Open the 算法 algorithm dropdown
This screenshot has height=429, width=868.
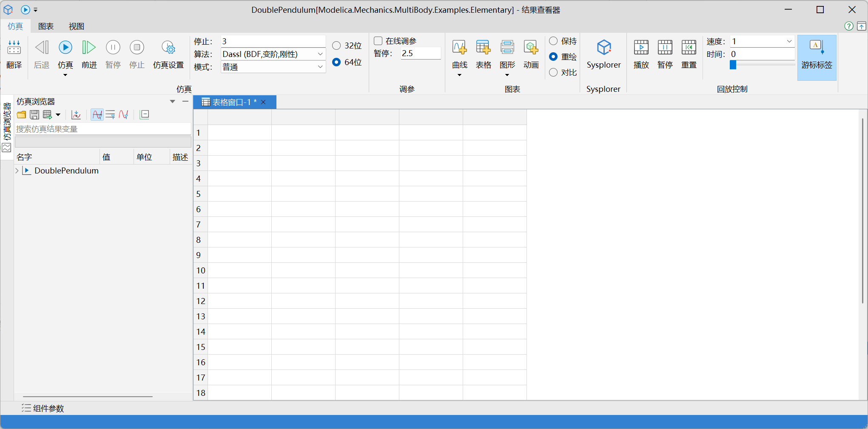(x=320, y=54)
